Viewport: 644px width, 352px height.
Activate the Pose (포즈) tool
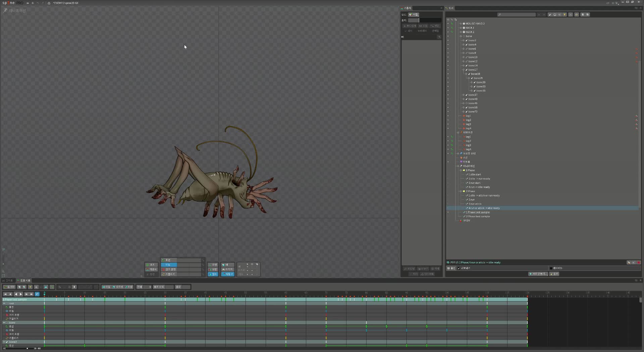tap(151, 265)
